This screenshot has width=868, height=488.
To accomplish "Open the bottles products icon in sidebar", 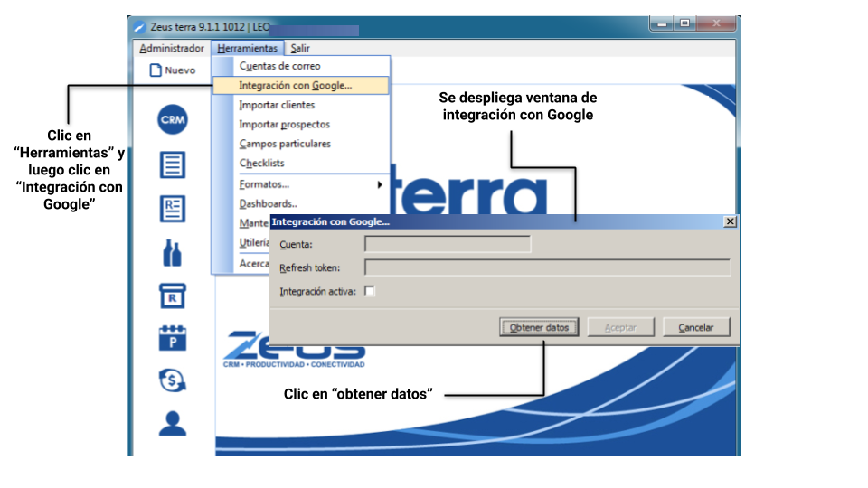I will click(x=172, y=253).
